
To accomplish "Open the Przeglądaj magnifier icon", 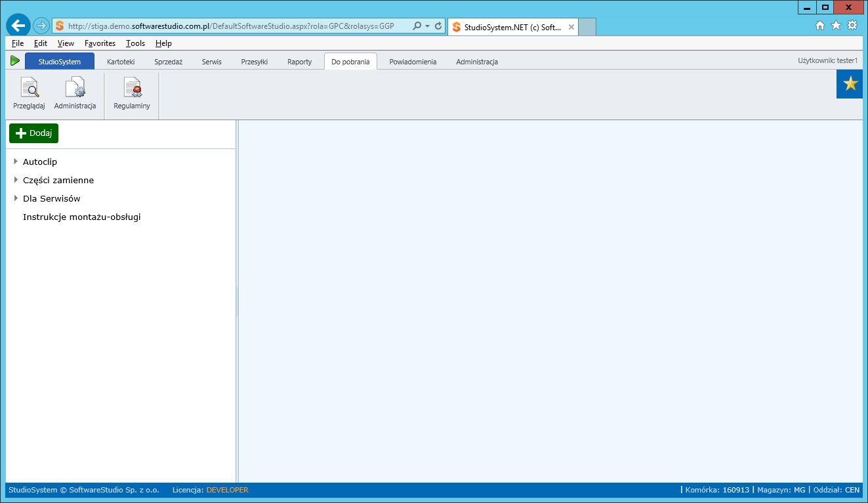I will coord(29,87).
